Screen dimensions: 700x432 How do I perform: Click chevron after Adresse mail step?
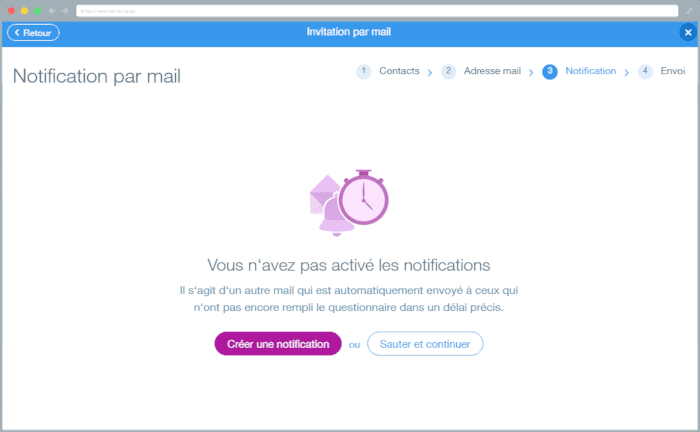[531, 72]
